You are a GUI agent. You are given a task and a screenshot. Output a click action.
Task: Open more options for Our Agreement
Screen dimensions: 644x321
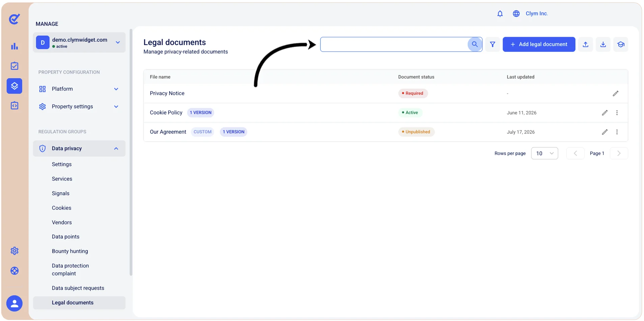(617, 132)
